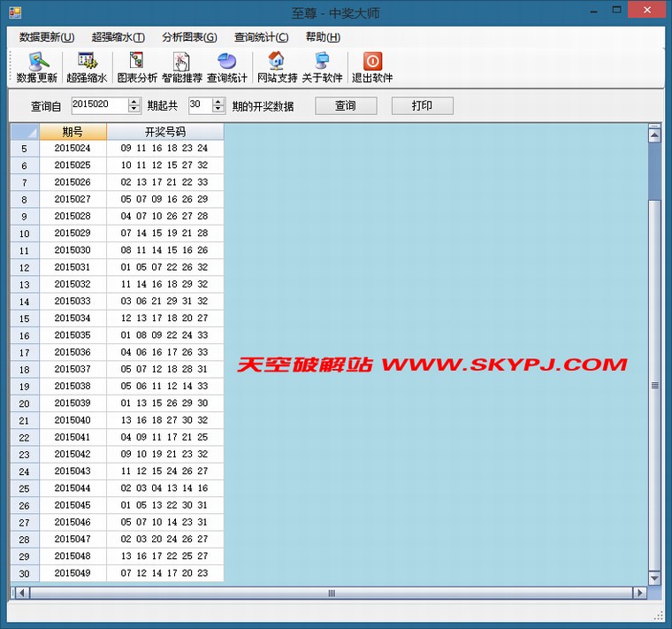The image size is (672, 629).
Task: Show 关于软件 about dialog
Action: tap(322, 67)
